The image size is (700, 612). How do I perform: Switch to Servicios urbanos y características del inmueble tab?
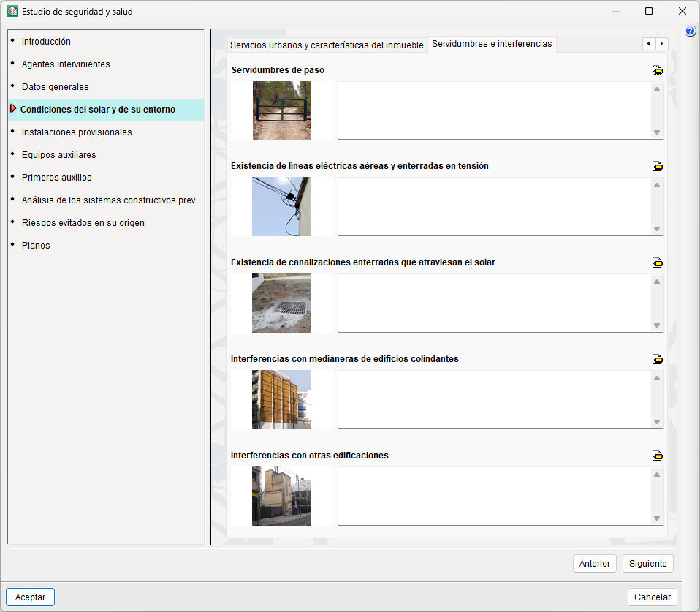point(327,45)
